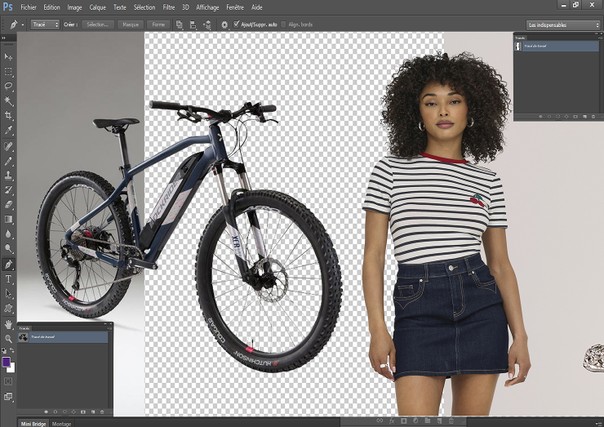Open the gear settings icon in options bar

223,23
